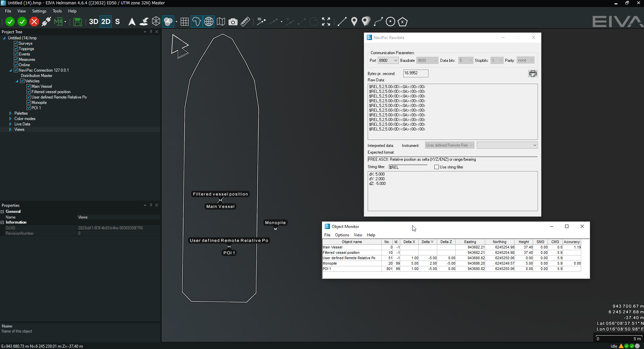Toggle the Surveys checkbox in Project Tree
Screen dimensions: 644x349
(x=16, y=43)
